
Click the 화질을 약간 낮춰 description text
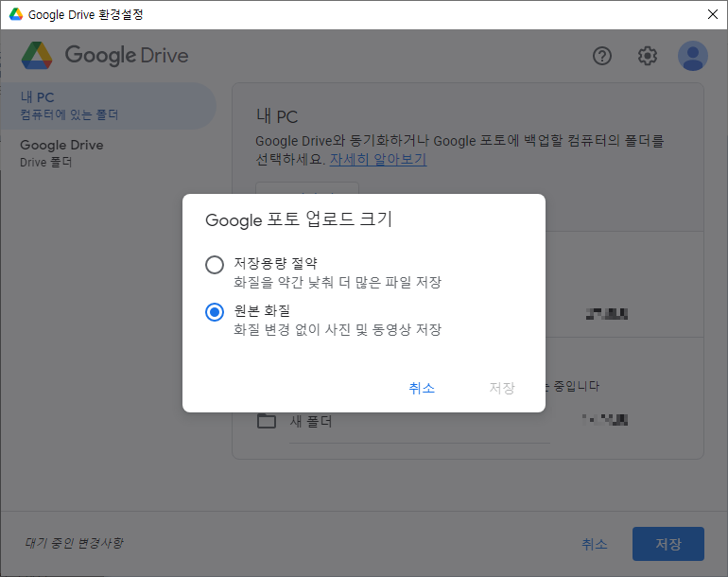pos(338,282)
